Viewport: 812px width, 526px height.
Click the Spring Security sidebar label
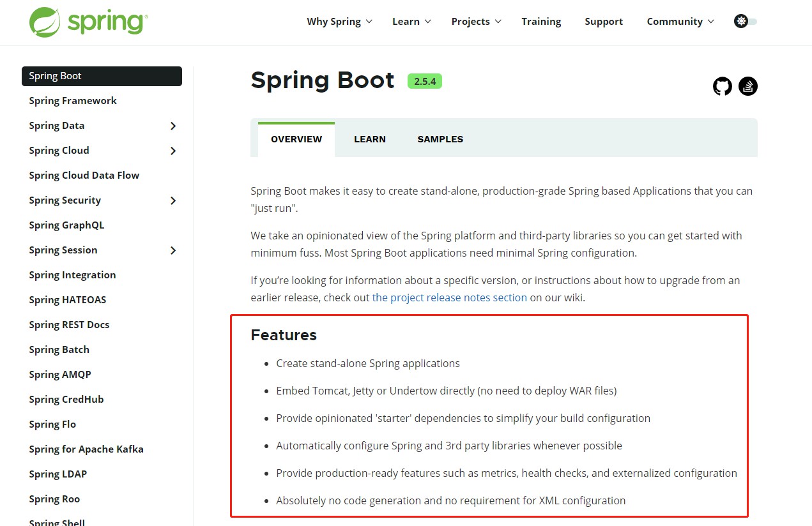pos(65,200)
